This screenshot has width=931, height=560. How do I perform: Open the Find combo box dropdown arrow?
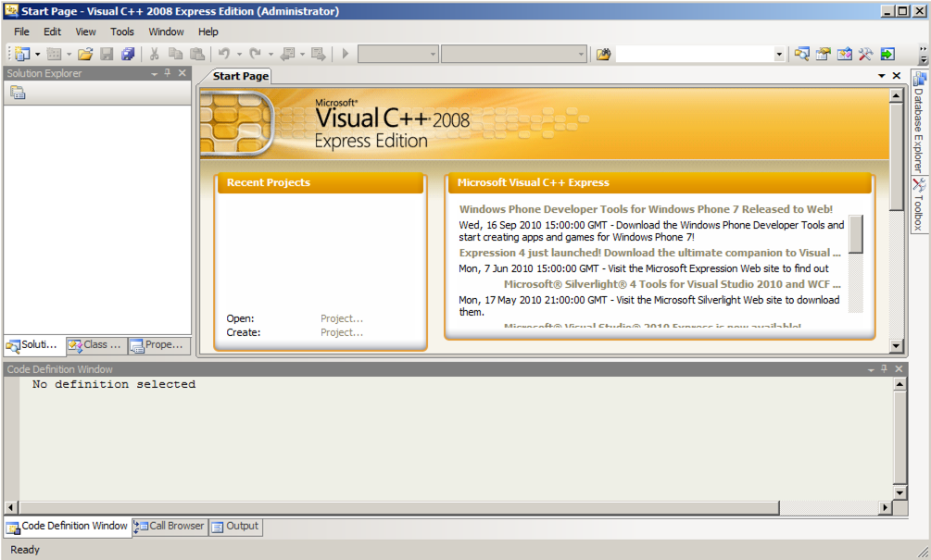779,55
